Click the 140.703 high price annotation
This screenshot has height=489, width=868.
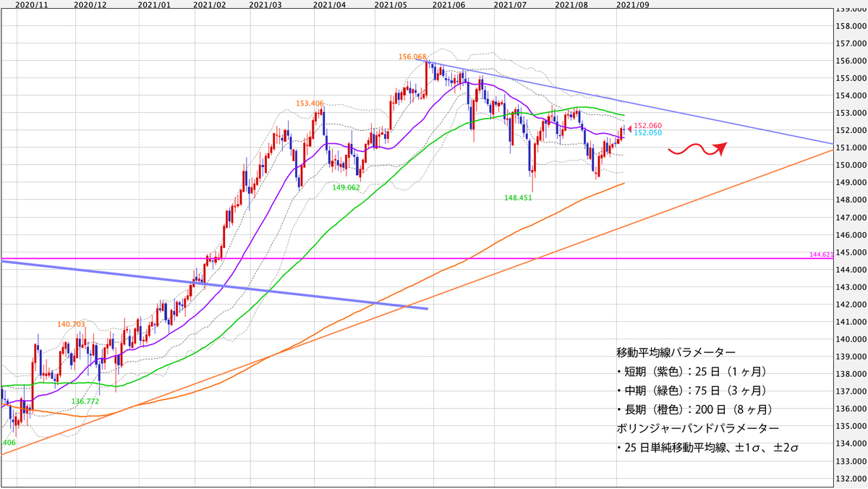click(70, 325)
